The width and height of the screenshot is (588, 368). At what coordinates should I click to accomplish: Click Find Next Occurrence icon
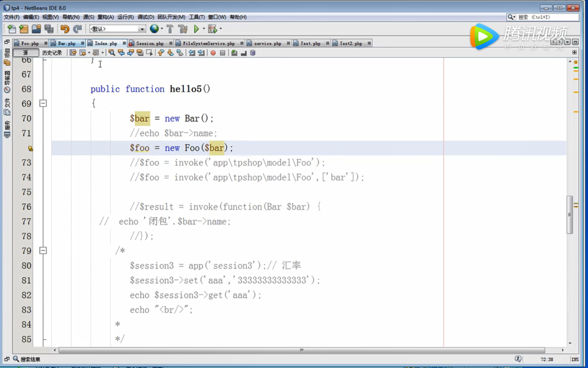131,53
